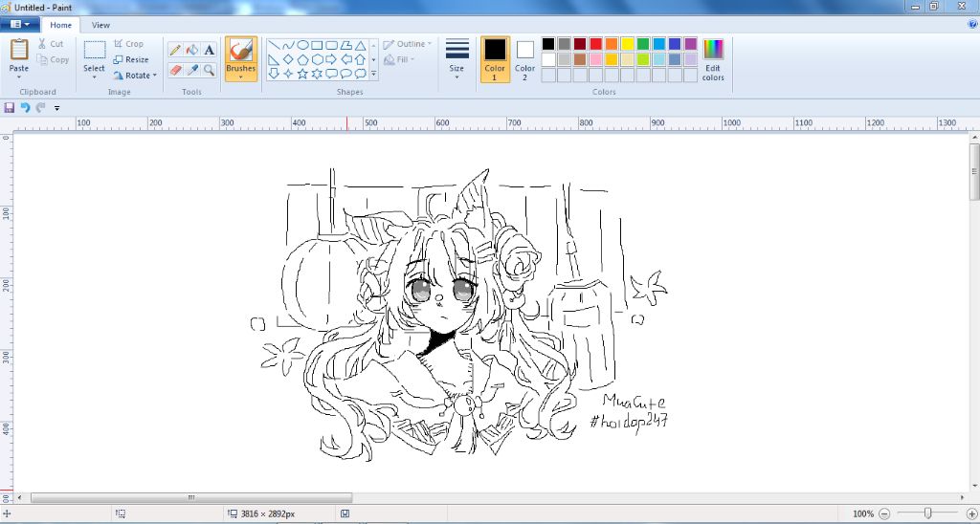Pick the red color swatch

[x=595, y=44]
